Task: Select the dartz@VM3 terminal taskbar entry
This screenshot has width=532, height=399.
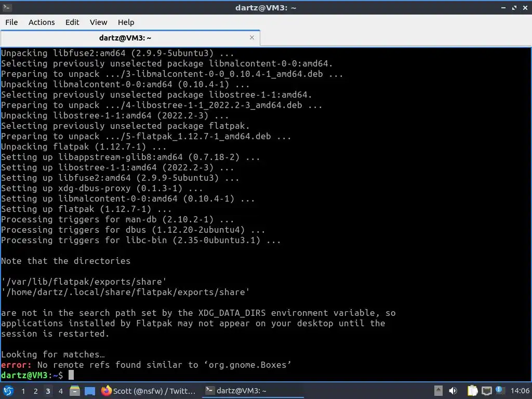Action: pos(253,391)
